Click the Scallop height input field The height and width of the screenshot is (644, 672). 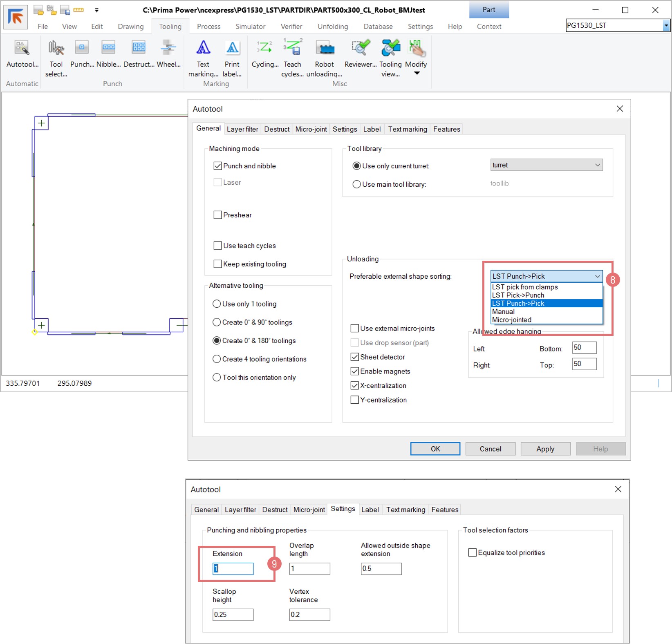(x=233, y=615)
